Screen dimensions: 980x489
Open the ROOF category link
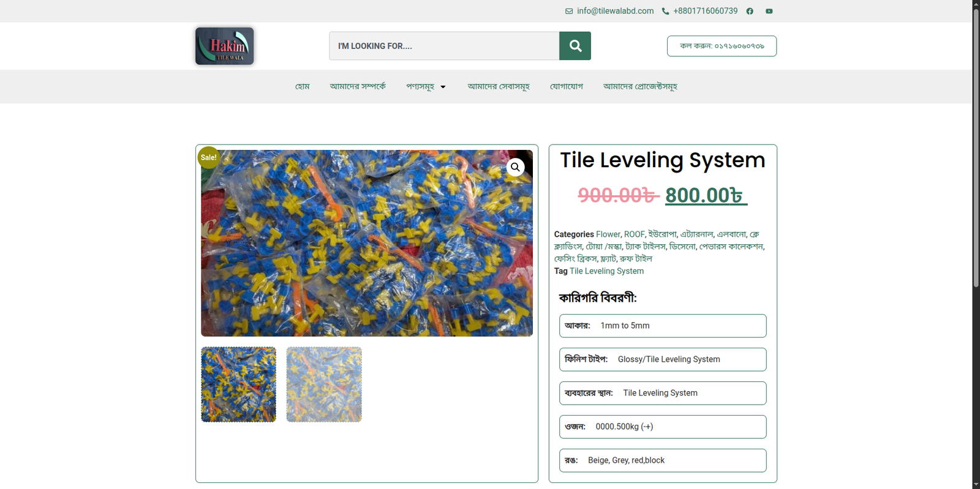[x=634, y=234]
